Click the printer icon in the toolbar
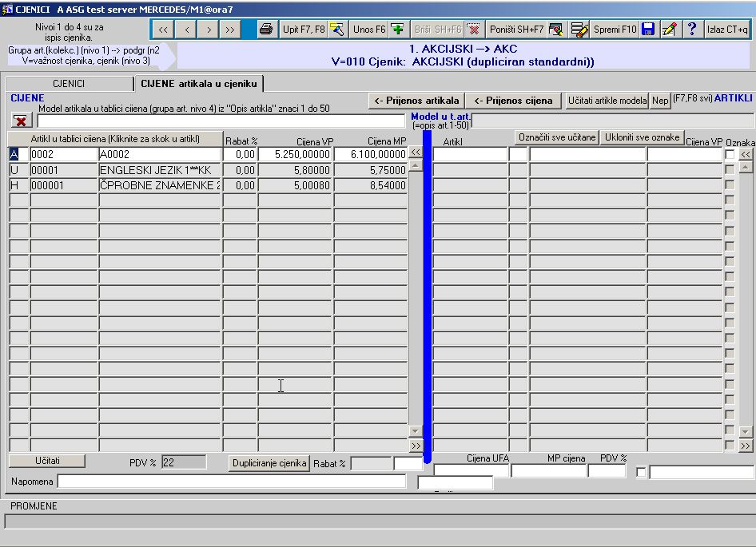This screenshot has height=547, width=756. click(266, 30)
